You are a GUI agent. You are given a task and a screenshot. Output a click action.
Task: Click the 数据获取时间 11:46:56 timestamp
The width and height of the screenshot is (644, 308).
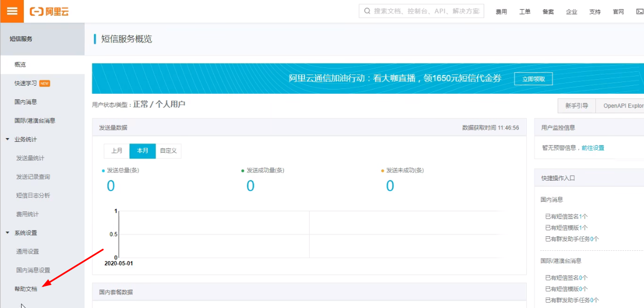(x=490, y=128)
